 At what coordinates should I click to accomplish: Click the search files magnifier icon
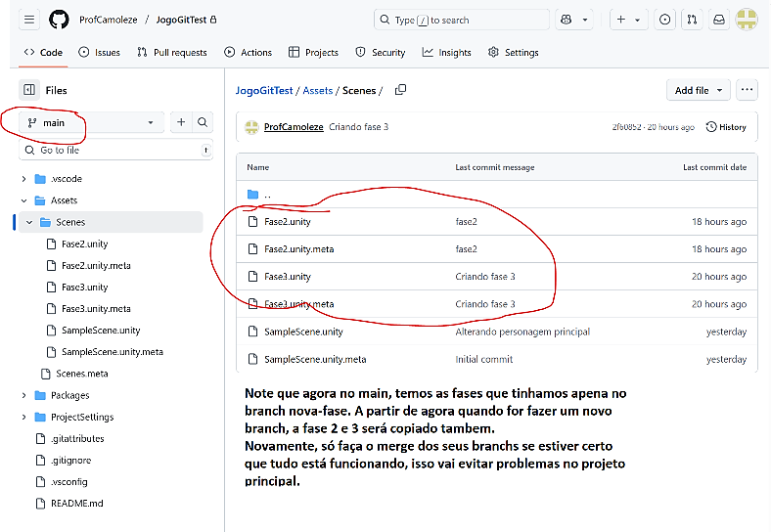click(203, 122)
